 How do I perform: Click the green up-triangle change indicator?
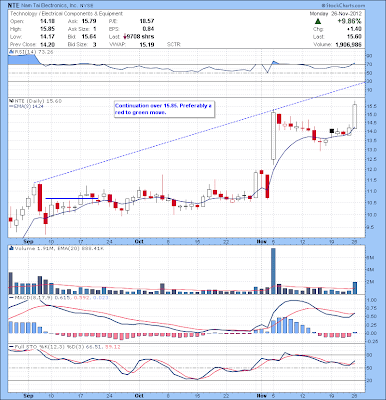(318, 21)
